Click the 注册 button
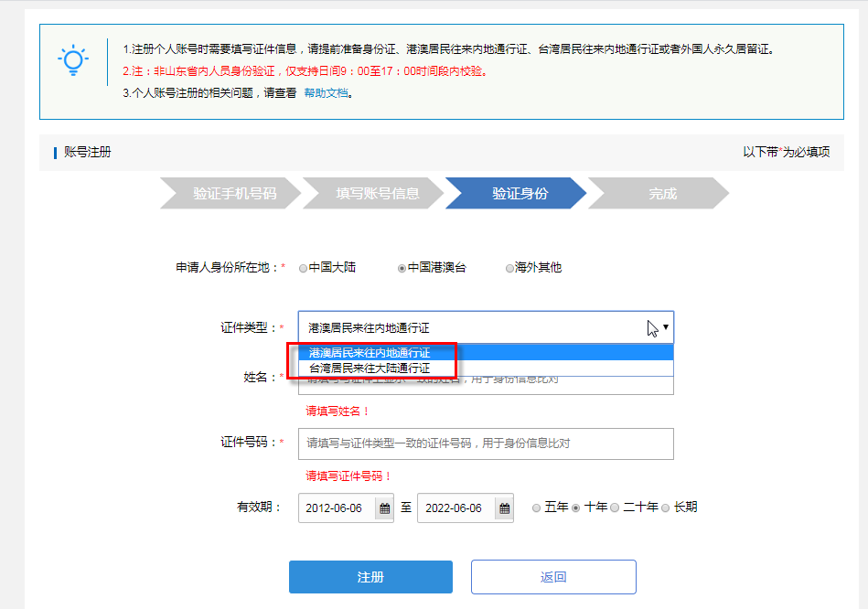868x609 pixels. pos(370,576)
